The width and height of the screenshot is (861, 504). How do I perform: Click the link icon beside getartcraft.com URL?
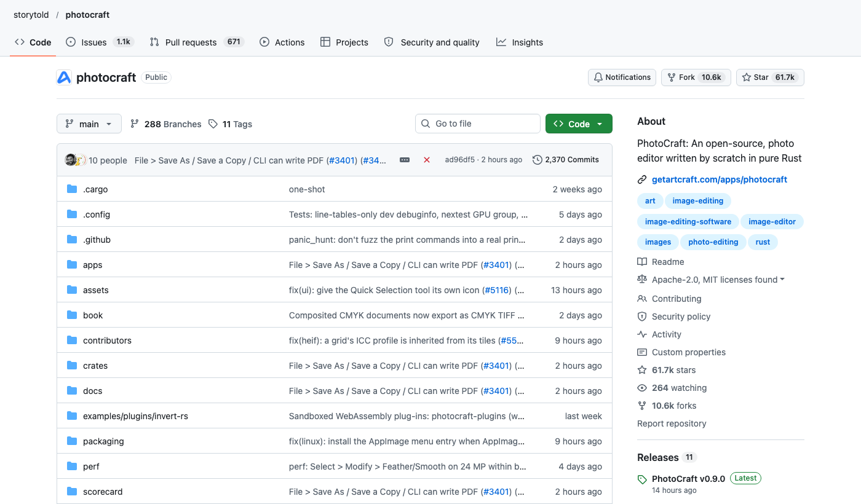click(642, 179)
